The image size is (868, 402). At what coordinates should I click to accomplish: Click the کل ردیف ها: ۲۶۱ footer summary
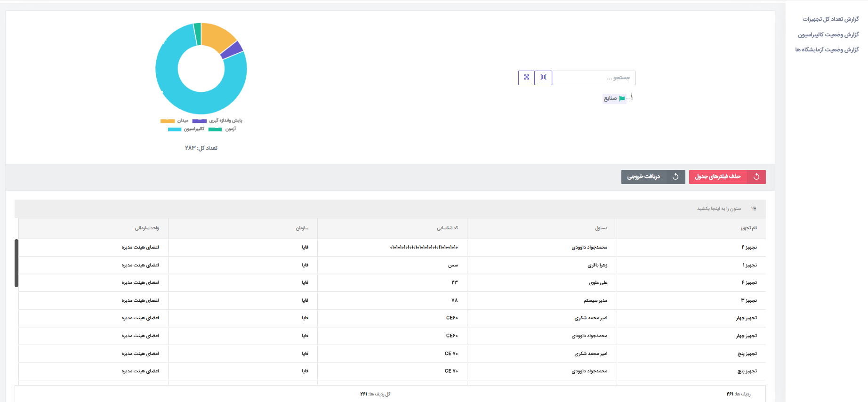[375, 394]
